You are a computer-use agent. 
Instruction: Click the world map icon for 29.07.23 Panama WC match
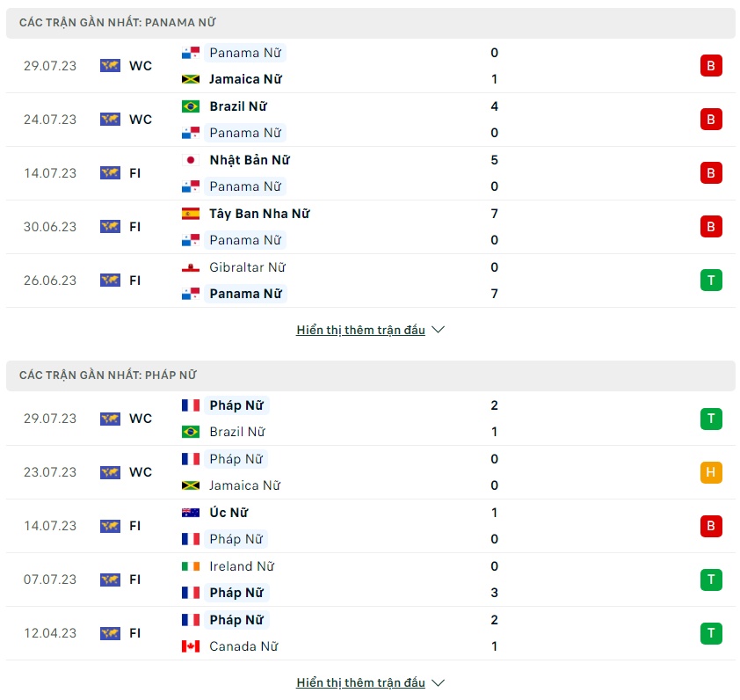(x=110, y=66)
